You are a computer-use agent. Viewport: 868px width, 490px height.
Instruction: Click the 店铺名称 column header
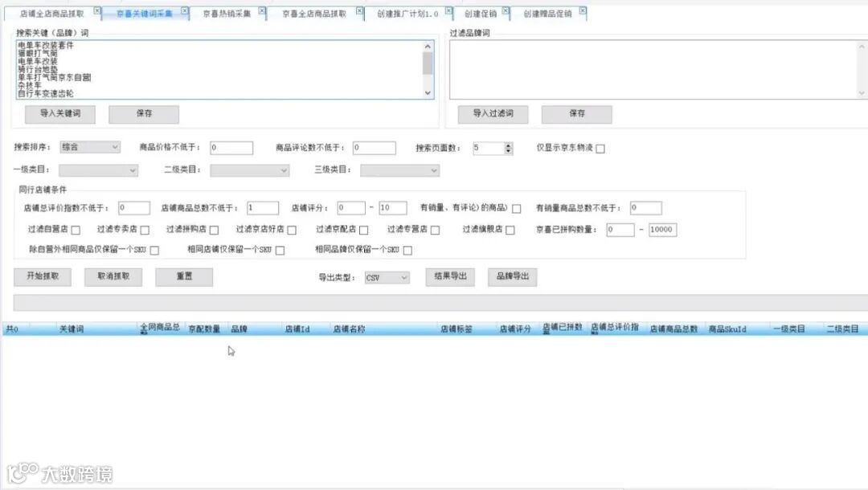coord(349,329)
